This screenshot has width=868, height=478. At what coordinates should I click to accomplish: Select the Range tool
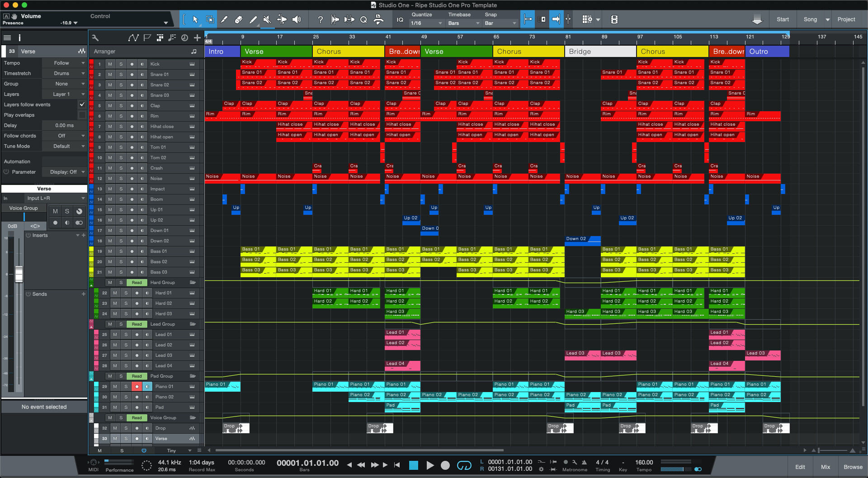(210, 19)
